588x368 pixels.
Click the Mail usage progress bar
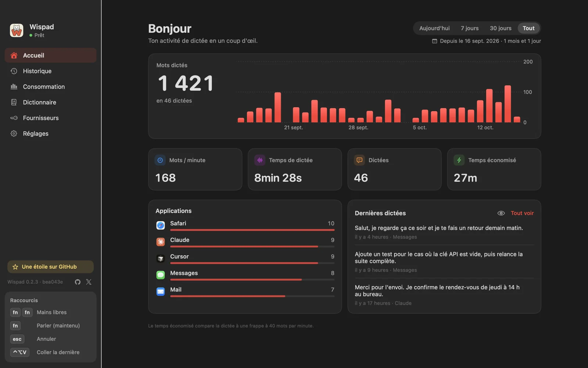click(x=252, y=296)
